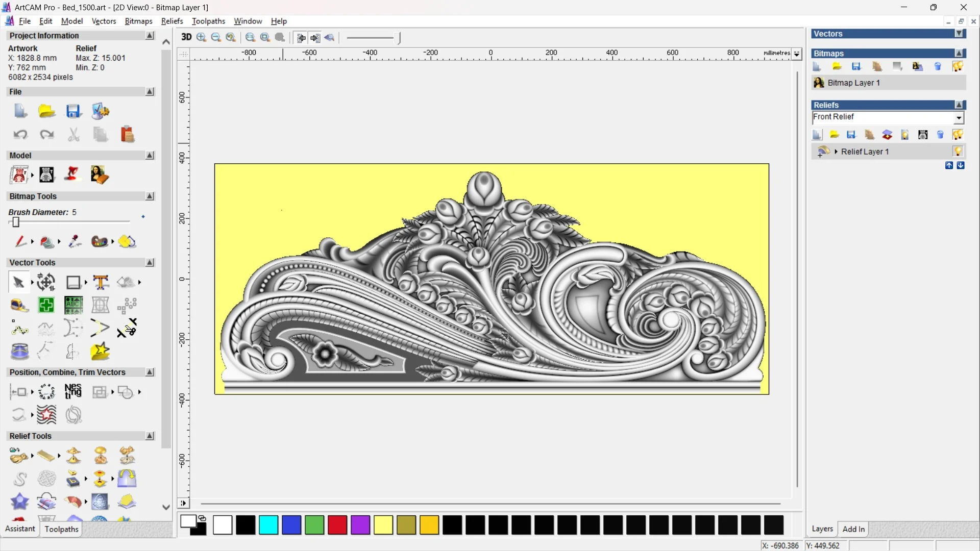The height and width of the screenshot is (551, 980).
Task: Open the Reliefs menu
Action: 171,21
